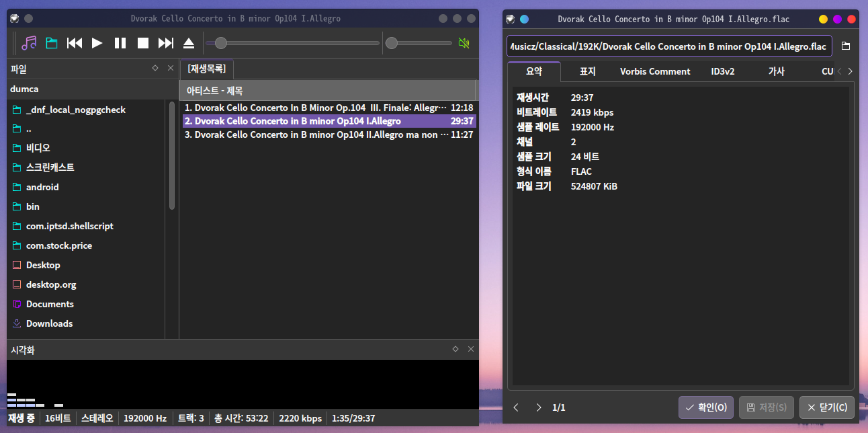
Task: Open the 표지 tab
Action: 588,71
